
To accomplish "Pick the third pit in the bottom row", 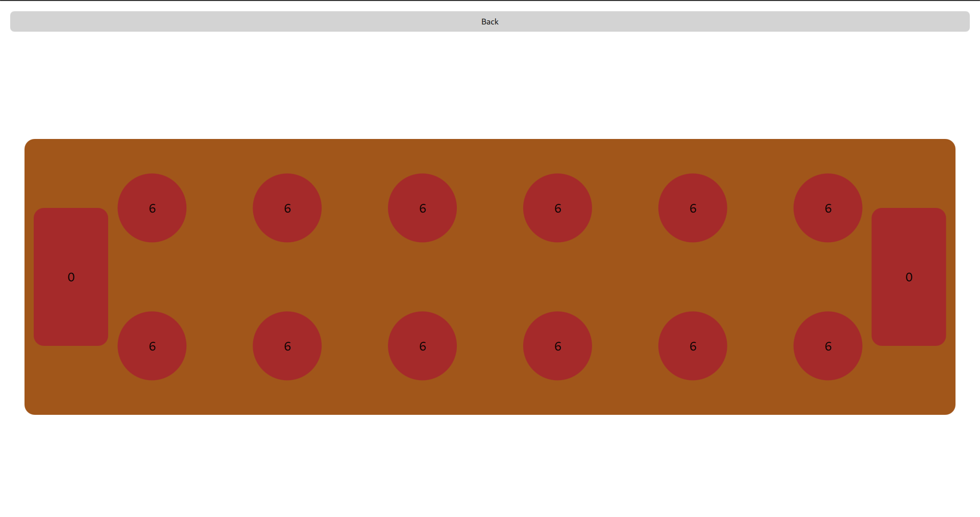I will [423, 346].
